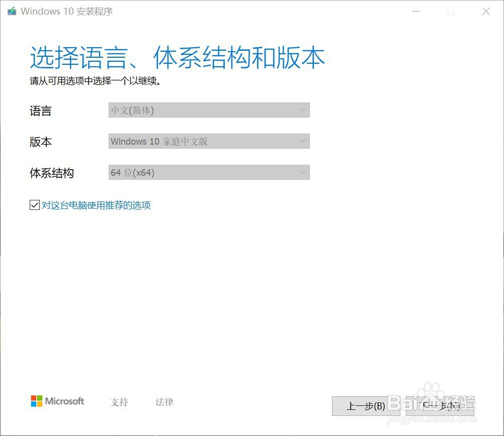Open the 语言 combo box showing 中文(简体)
Viewport: 504px width, 436px height.
click(x=209, y=110)
